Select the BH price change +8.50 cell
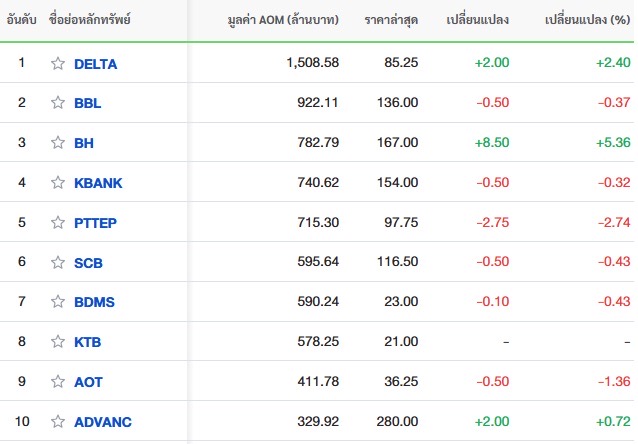This screenshot has width=638, height=444. point(492,142)
